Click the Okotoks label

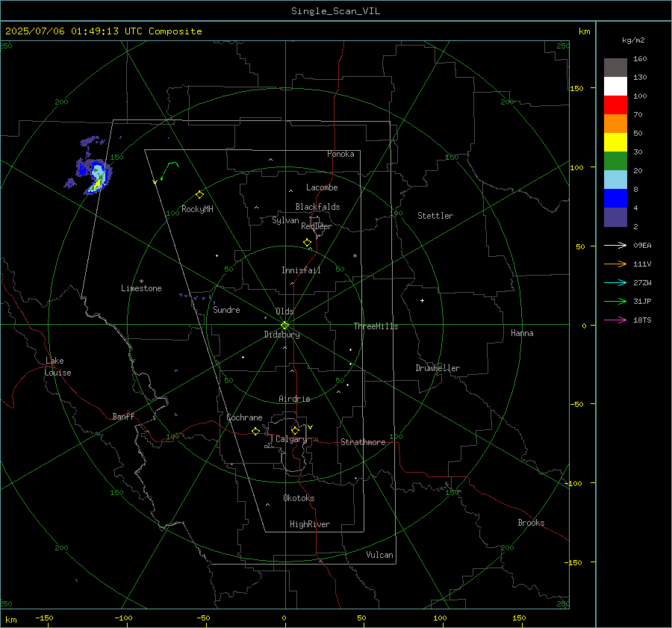[299, 498]
